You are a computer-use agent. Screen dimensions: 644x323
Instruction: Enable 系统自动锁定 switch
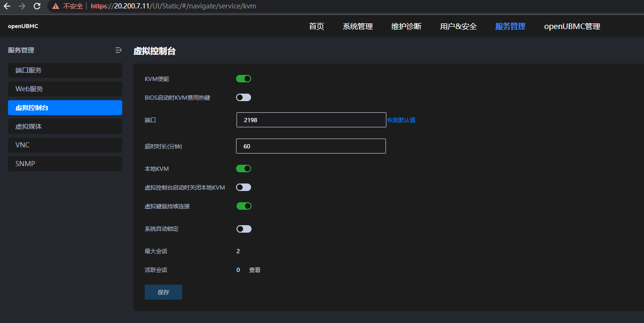[244, 229]
